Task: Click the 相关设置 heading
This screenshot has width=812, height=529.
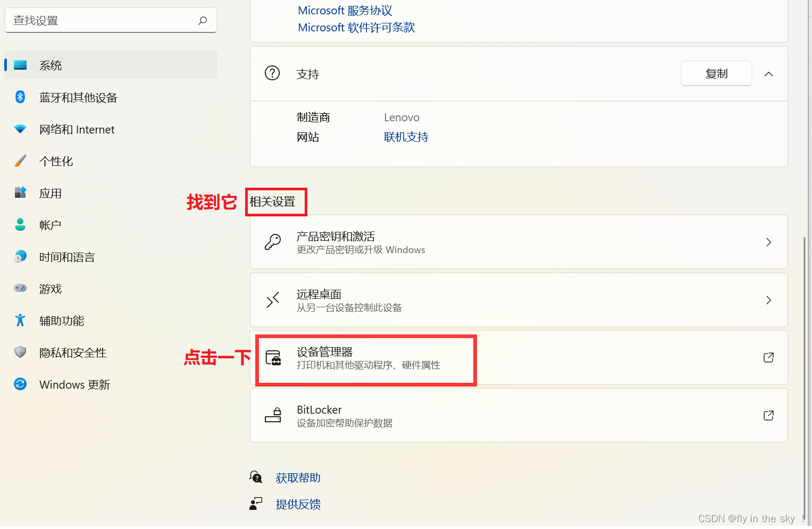Action: coord(272,202)
